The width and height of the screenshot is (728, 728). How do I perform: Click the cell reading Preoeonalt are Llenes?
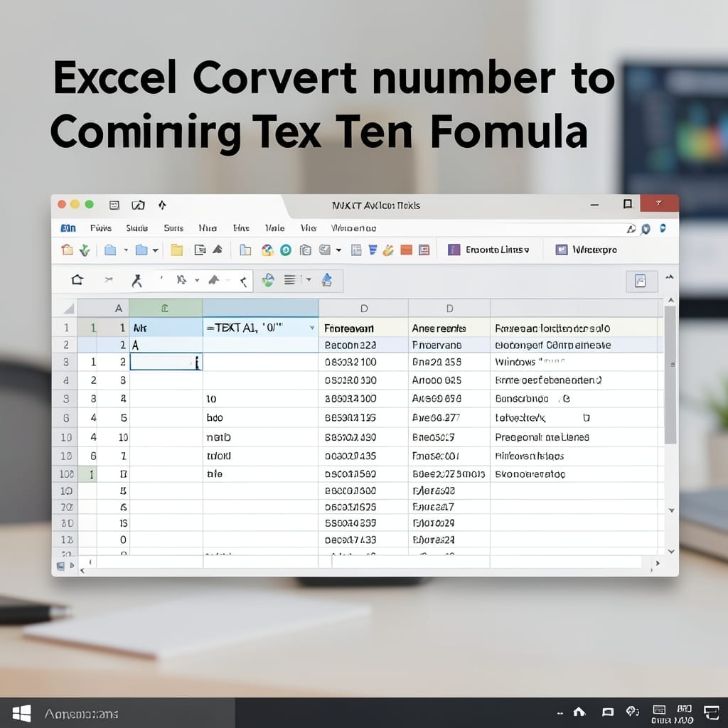574,437
